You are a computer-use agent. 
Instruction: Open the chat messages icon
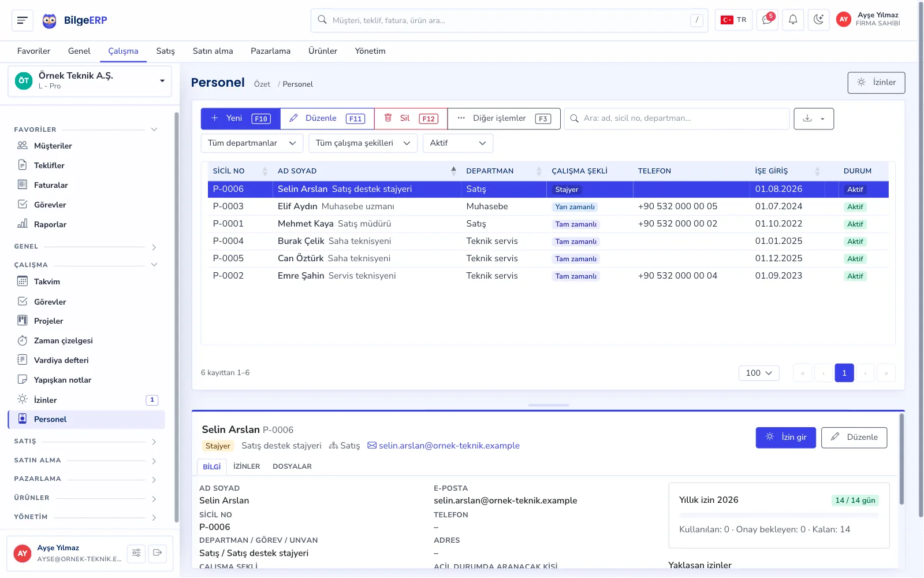tap(767, 20)
